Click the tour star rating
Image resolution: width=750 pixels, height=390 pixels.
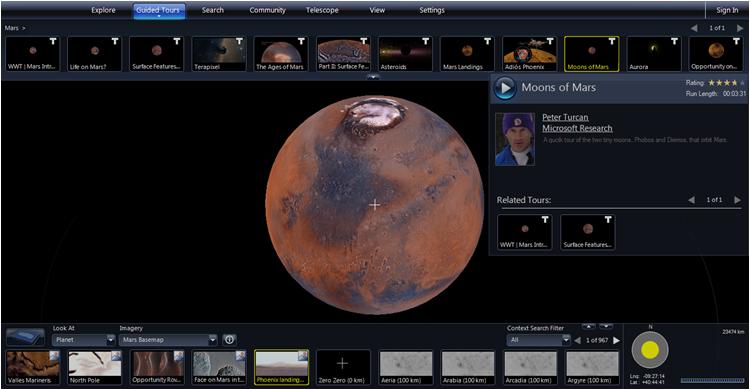[x=726, y=83]
